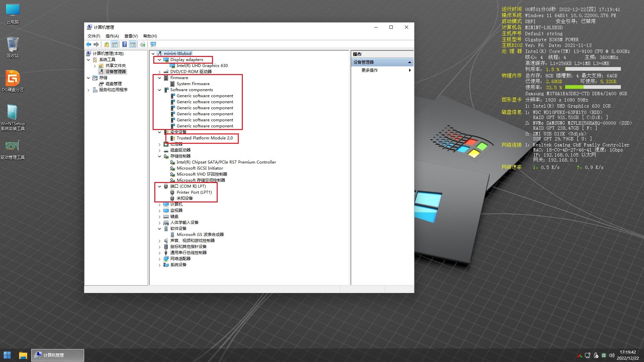Viewport: 644px width, 362px height.
Task: Open 回收站 recycle bin desktop icon
Action: tap(13, 47)
